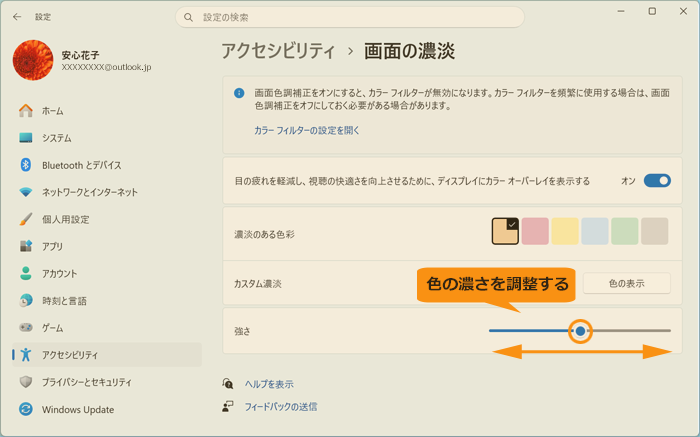
Task: Select the pink tint swatch
Action: point(535,231)
